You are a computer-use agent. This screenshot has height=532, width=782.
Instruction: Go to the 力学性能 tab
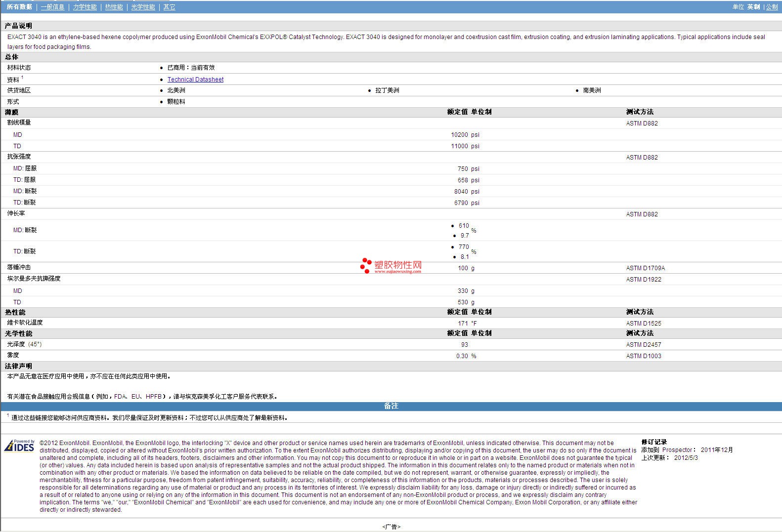click(85, 7)
